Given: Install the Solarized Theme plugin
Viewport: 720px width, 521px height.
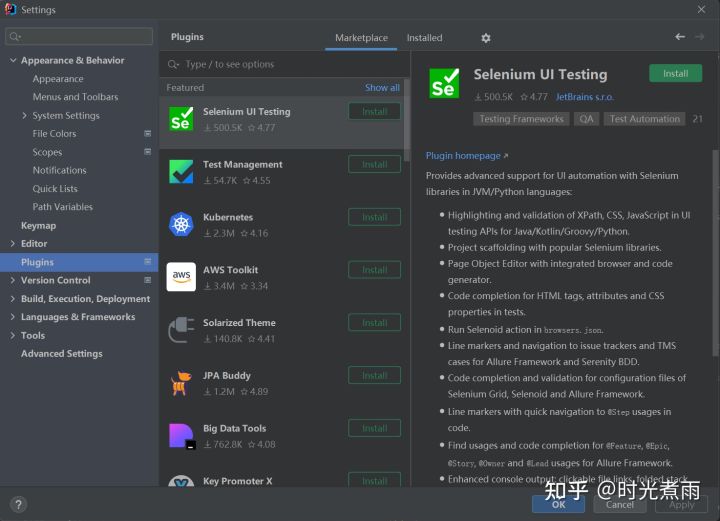Looking at the screenshot, I should coord(374,323).
